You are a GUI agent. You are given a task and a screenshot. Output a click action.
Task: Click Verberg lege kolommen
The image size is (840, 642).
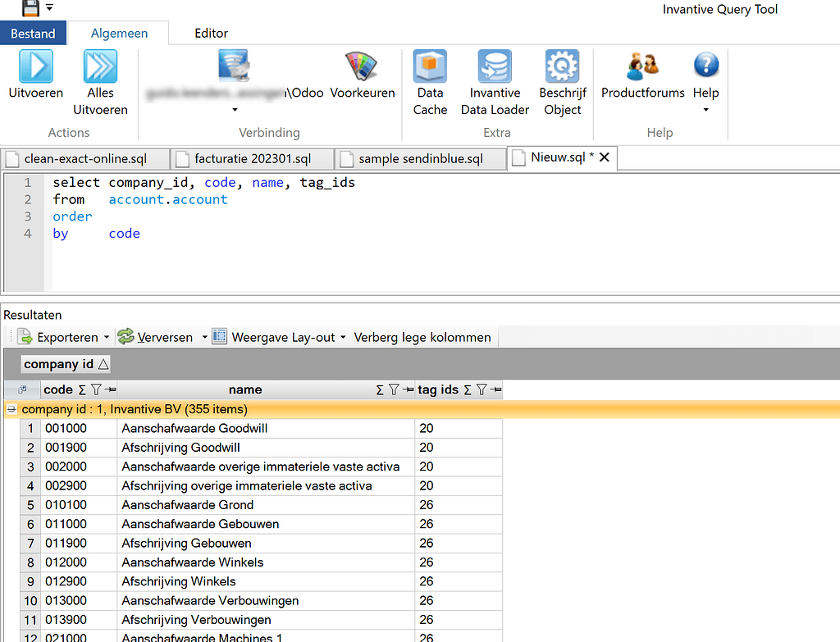(422, 336)
